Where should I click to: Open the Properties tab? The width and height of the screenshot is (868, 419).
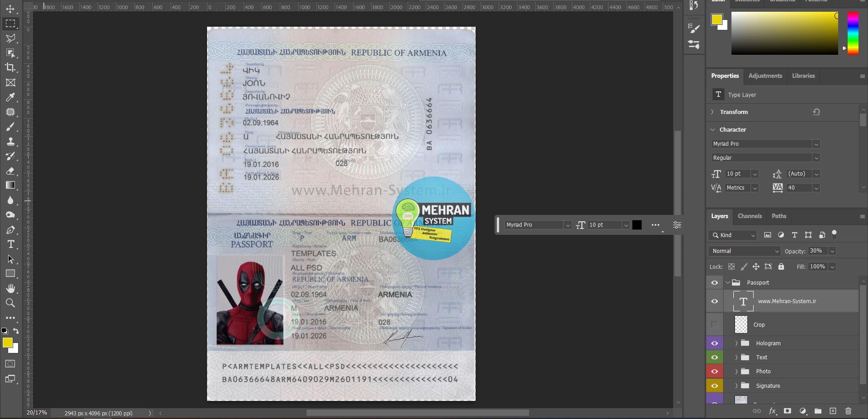coord(725,76)
